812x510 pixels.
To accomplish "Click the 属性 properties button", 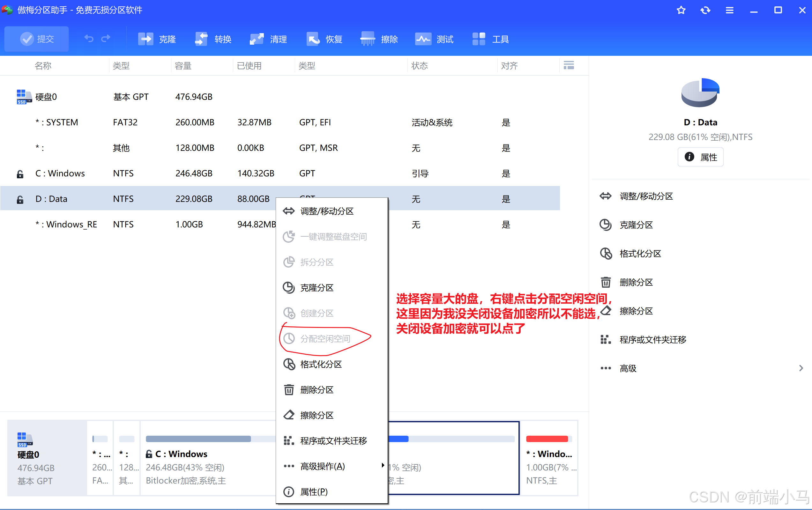I will (x=700, y=157).
